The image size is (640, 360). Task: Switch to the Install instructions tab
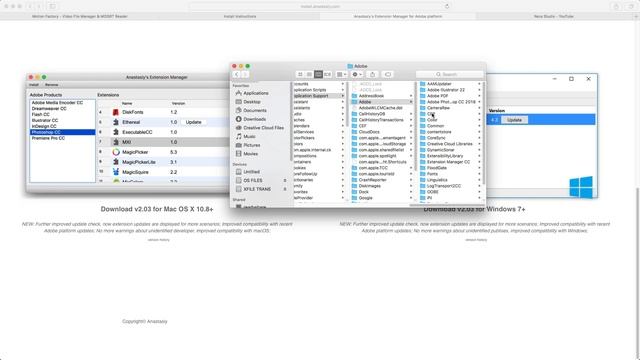click(240, 16)
